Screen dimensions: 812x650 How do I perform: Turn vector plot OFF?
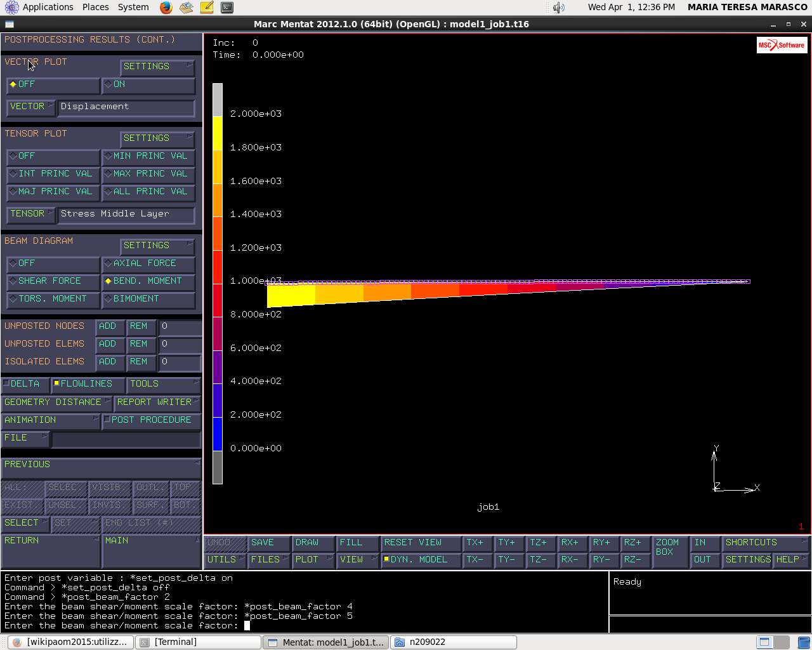click(x=53, y=85)
